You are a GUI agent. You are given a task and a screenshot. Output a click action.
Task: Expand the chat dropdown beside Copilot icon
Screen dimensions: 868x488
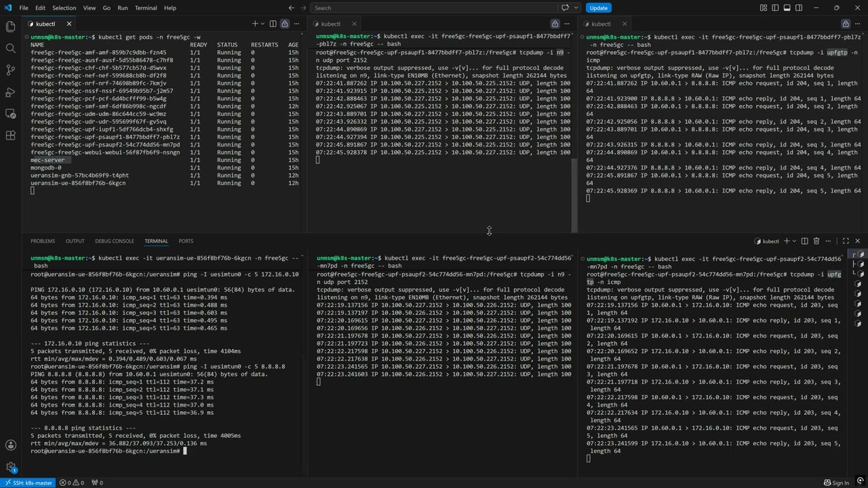point(577,8)
